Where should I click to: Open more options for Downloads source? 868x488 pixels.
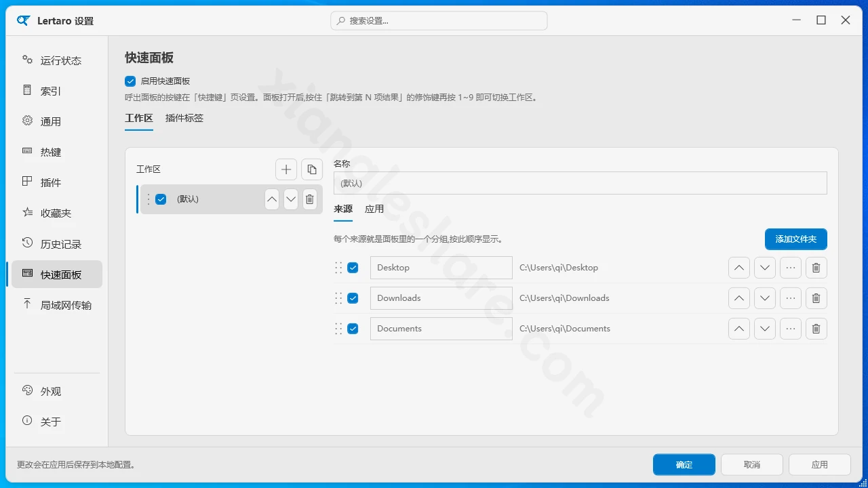[791, 298]
